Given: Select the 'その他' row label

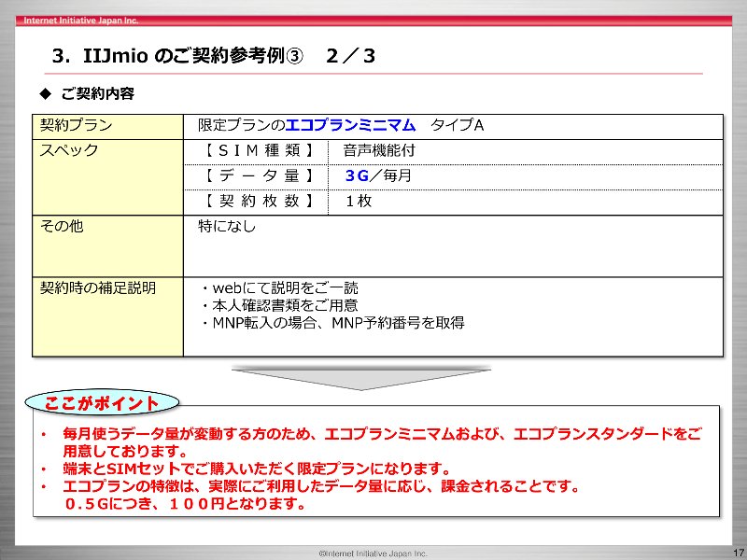Looking at the screenshot, I should [62, 226].
